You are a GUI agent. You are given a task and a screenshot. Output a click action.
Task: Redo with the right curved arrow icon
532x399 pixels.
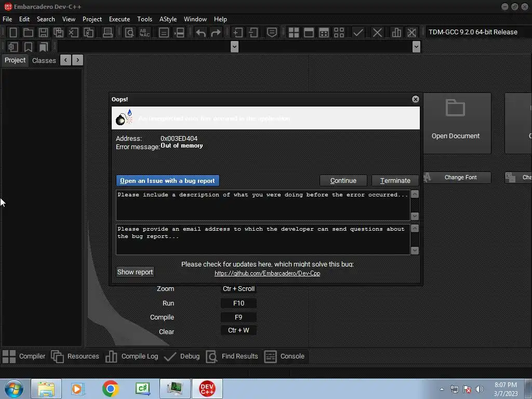[x=216, y=33]
